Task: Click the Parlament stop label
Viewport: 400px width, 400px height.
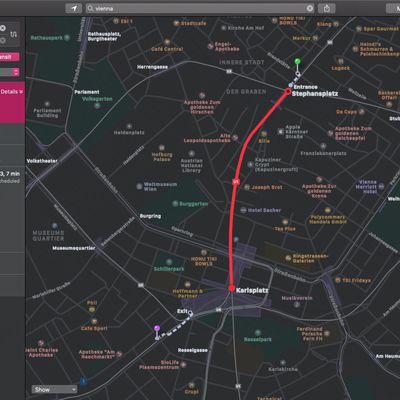Action: pos(87,92)
